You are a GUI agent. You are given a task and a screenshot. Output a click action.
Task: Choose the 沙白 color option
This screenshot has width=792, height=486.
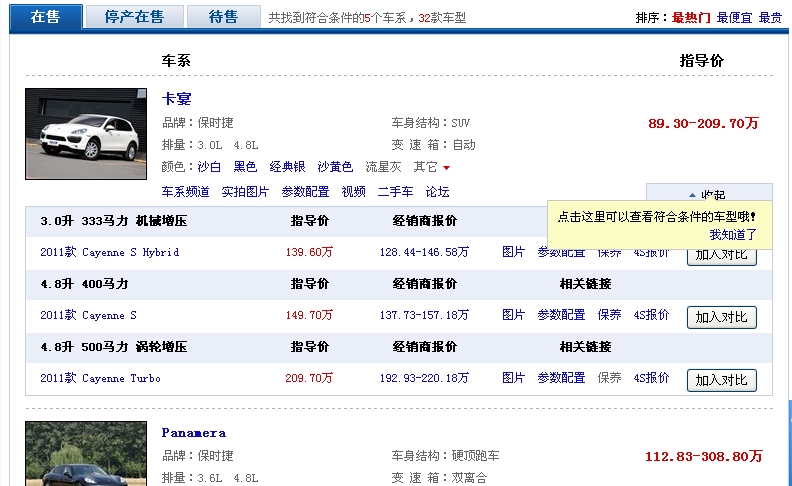coord(209,167)
